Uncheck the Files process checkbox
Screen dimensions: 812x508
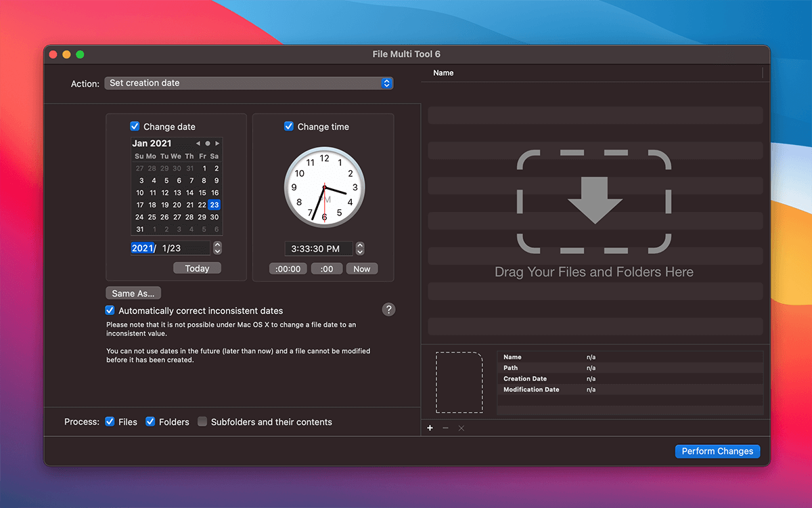pos(110,421)
